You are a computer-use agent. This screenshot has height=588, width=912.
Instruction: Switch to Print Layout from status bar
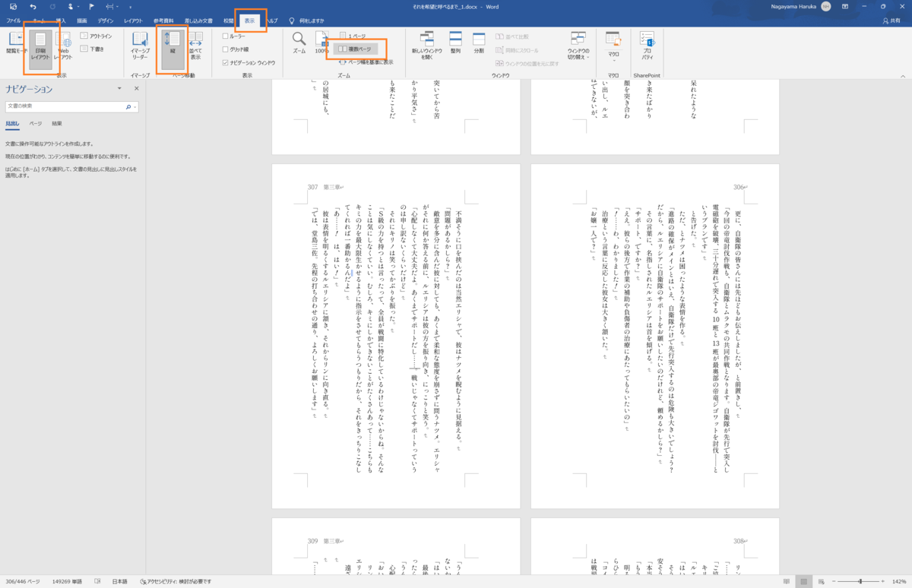pos(804,581)
